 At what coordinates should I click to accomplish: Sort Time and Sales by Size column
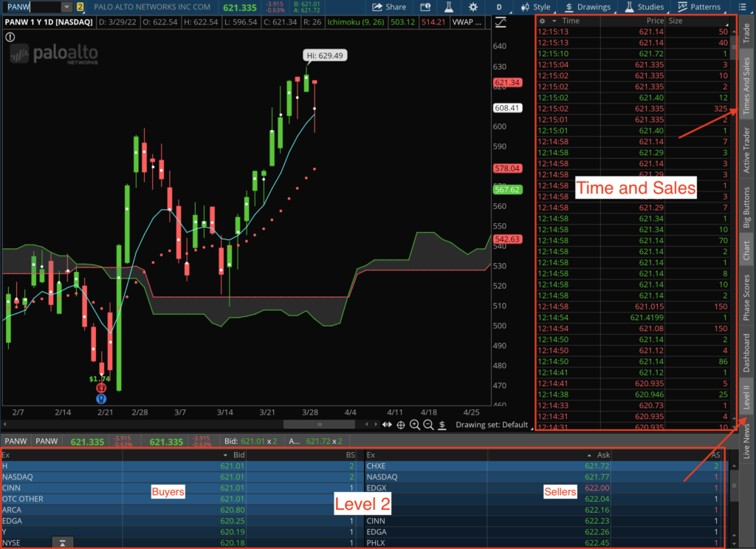point(676,21)
